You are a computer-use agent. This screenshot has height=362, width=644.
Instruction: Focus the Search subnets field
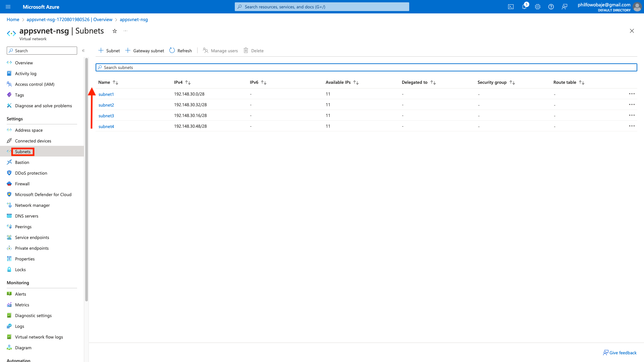(366, 67)
